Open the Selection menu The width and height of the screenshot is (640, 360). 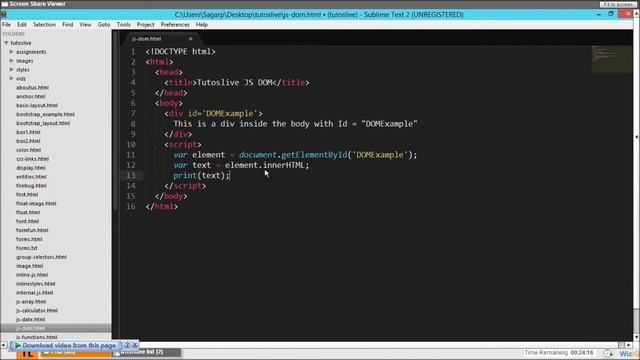pos(44,24)
